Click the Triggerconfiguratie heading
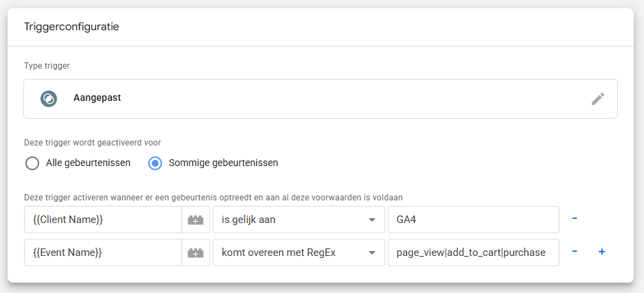Image resolution: width=644 pixels, height=293 pixels. click(x=72, y=27)
